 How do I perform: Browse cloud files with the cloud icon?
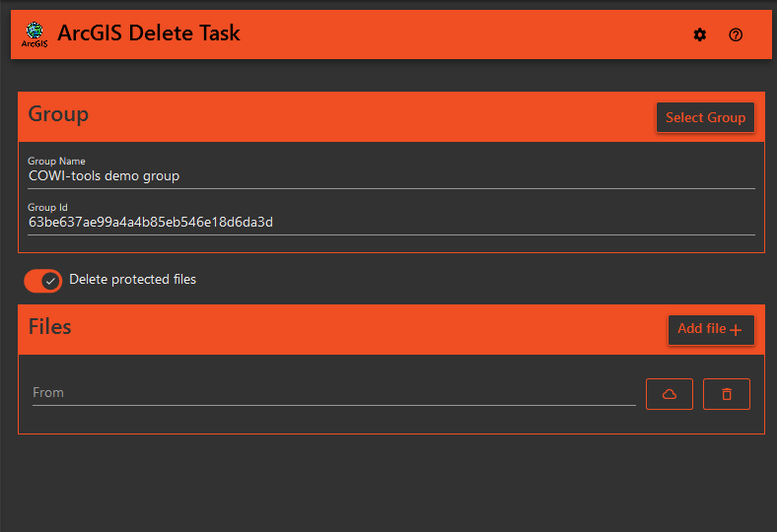coord(670,394)
